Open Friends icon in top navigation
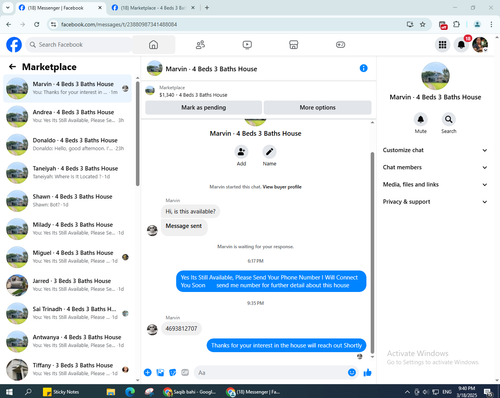The width and height of the screenshot is (500, 398). tap(200, 45)
